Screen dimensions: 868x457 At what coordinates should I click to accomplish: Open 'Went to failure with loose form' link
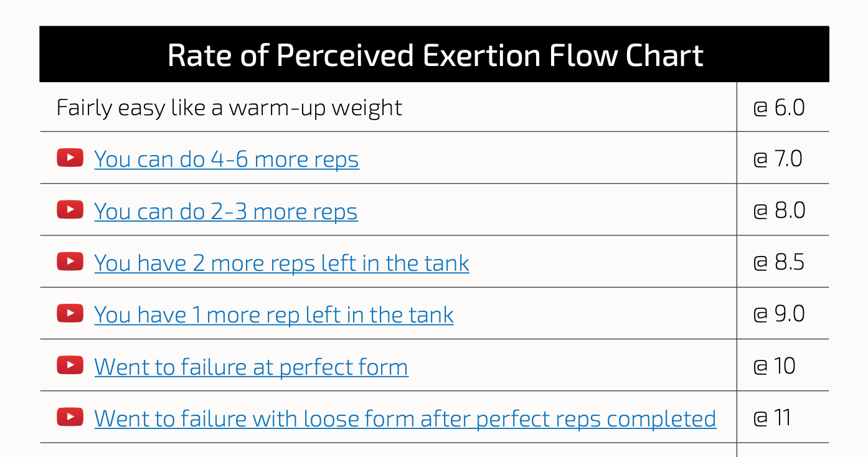pyautogui.click(x=405, y=418)
